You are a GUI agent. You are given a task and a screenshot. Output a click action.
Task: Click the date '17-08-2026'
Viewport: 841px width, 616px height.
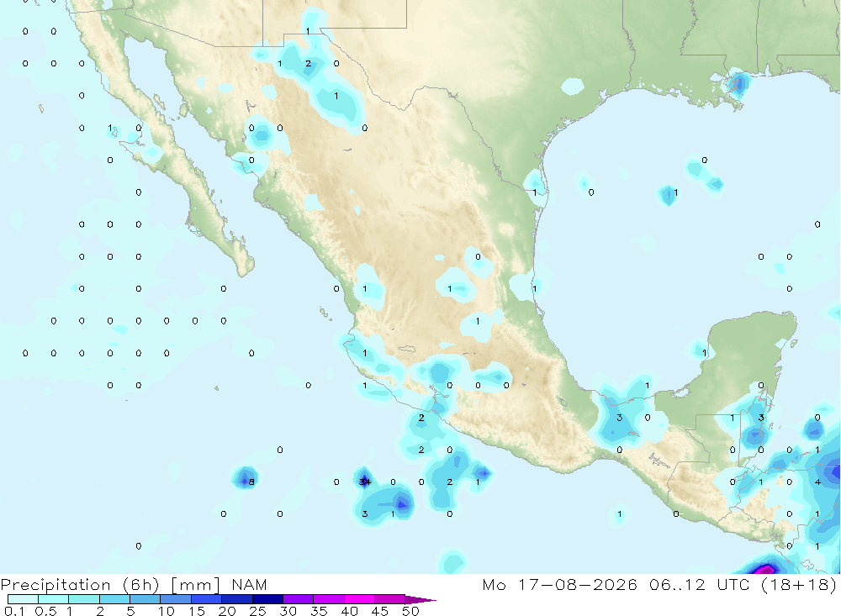point(579,584)
